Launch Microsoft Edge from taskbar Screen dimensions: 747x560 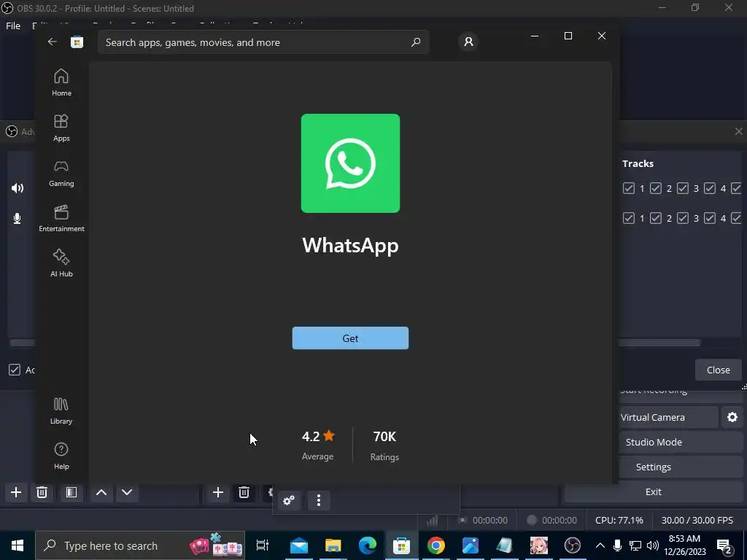tap(368, 545)
